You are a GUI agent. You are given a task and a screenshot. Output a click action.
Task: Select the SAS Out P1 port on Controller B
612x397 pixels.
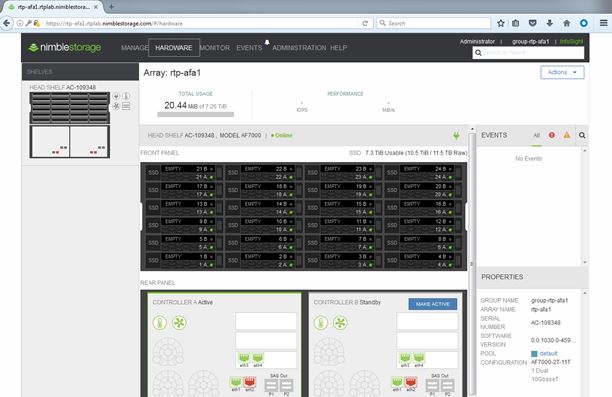pos(432,387)
